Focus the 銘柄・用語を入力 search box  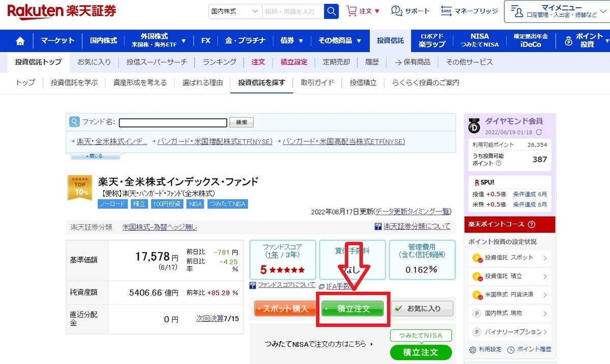tap(293, 11)
